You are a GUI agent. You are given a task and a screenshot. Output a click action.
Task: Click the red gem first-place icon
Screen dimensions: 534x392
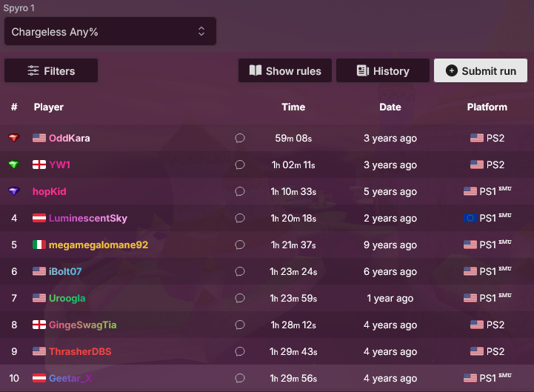pos(14,138)
